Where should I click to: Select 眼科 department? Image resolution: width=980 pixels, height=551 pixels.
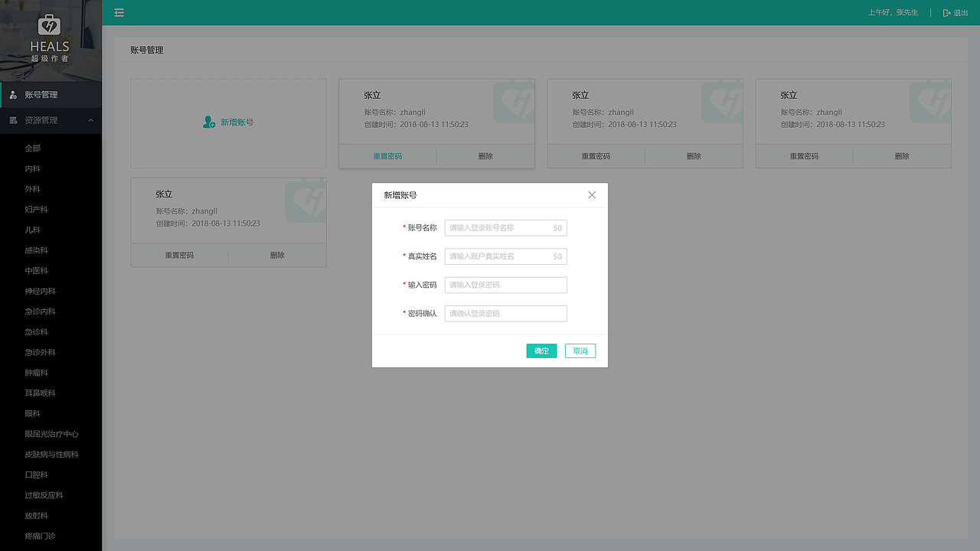(33, 413)
